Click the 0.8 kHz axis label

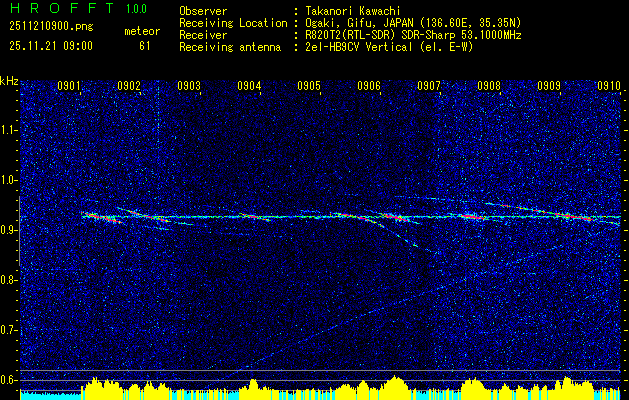(x=9, y=280)
